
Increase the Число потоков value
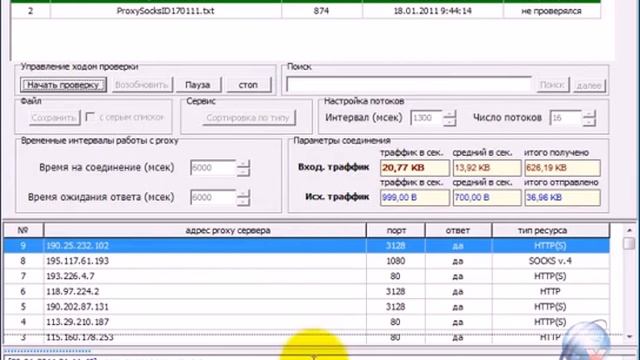589,114
